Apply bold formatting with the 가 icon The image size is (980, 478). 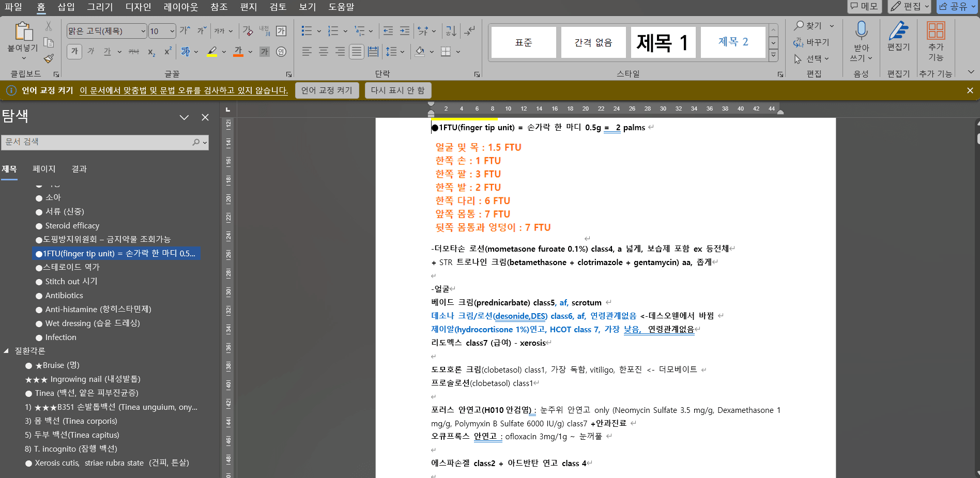(74, 51)
